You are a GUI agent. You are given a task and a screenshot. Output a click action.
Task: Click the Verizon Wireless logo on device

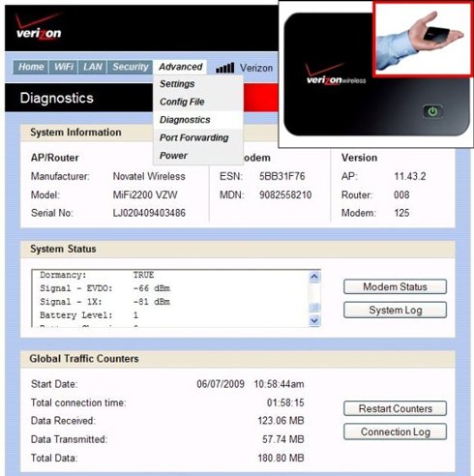(336, 74)
